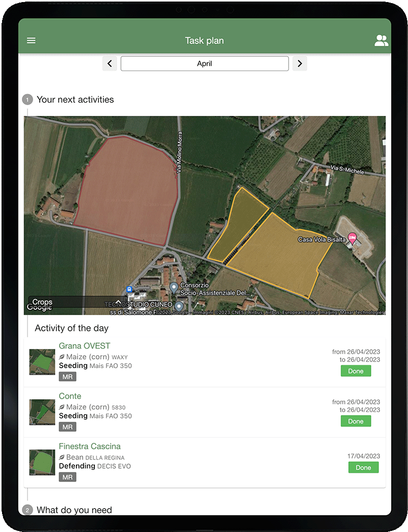This screenshot has width=408, height=532.
Task: Click the leaf icon beside Bean DELLA REGINA
Action: [63, 457]
